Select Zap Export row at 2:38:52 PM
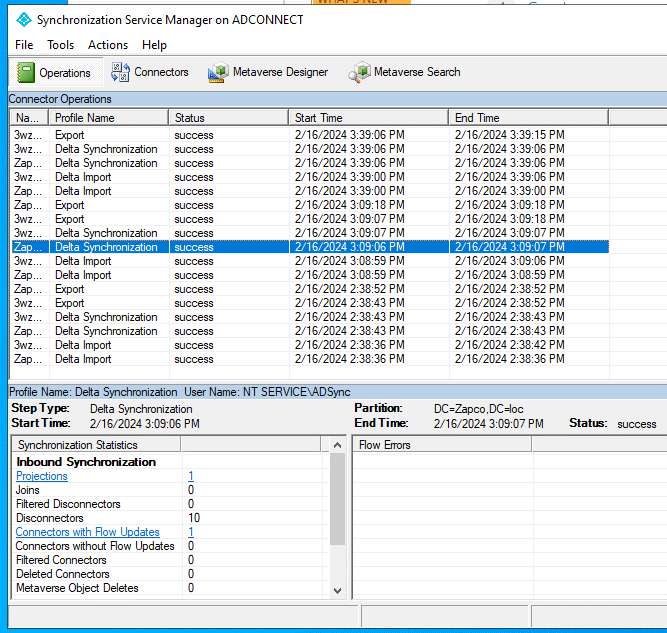 [x=310, y=289]
